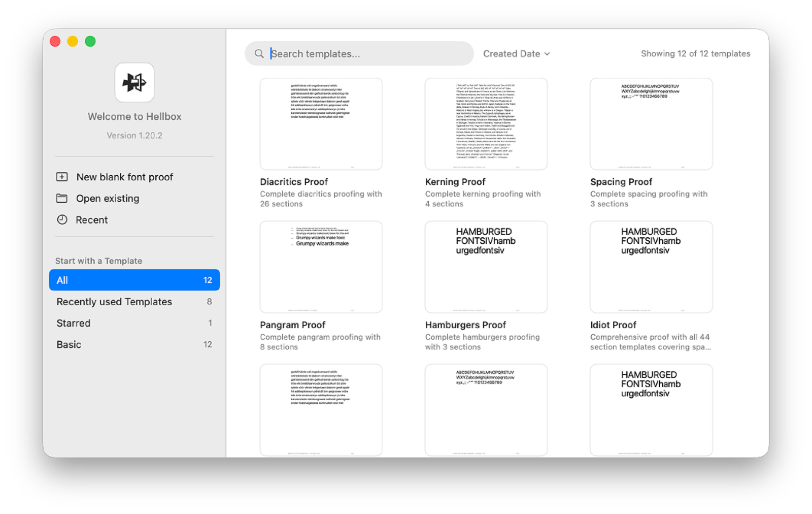Click the Diacritics Proof title
This screenshot has height=514, width=812.
coord(294,182)
